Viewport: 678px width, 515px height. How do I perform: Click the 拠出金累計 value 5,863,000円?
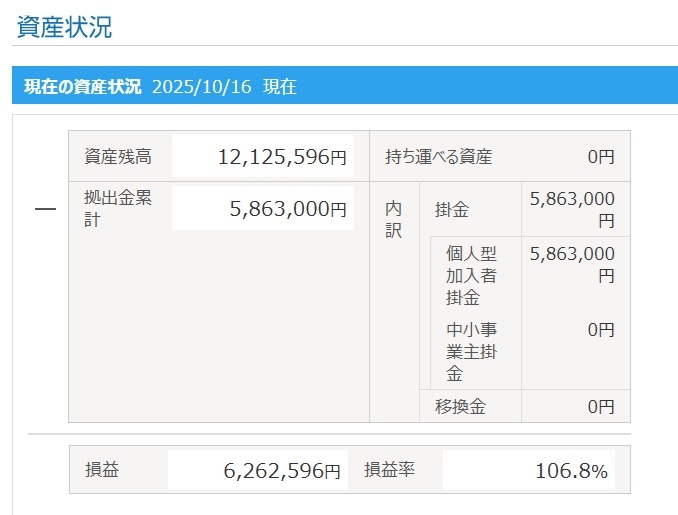pyautogui.click(x=288, y=208)
